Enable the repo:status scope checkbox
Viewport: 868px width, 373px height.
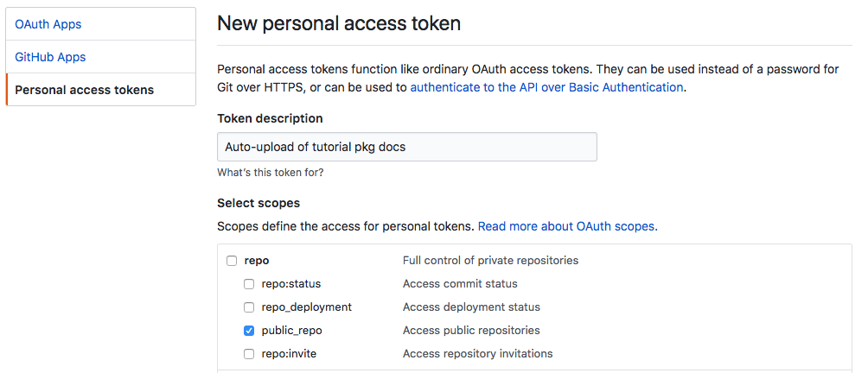click(x=249, y=284)
